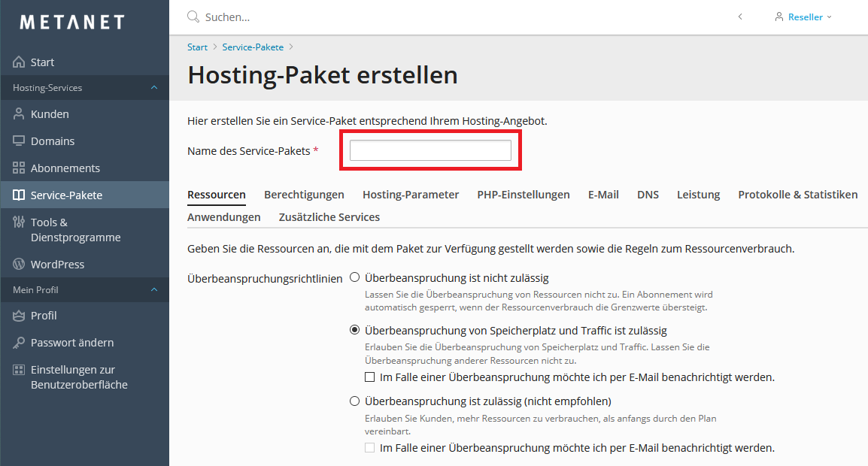Image resolution: width=868 pixels, height=466 pixels.
Task: Click the Kunden person icon
Action: click(19, 114)
